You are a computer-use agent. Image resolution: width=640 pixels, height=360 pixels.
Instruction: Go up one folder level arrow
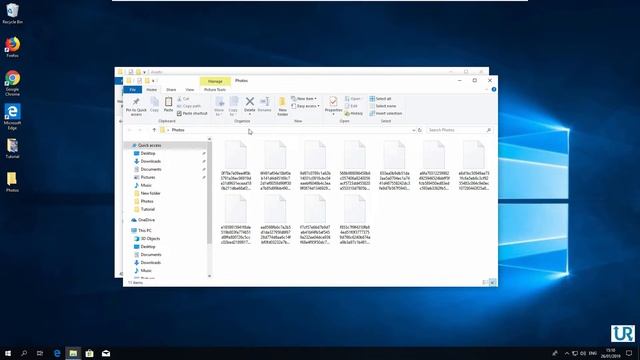(x=154, y=130)
